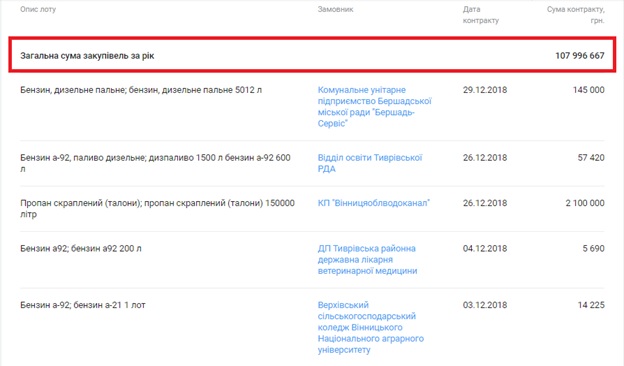Open КП Вінницяоблводоканал customer link
Screen dimensions: 624x366
(x=374, y=203)
